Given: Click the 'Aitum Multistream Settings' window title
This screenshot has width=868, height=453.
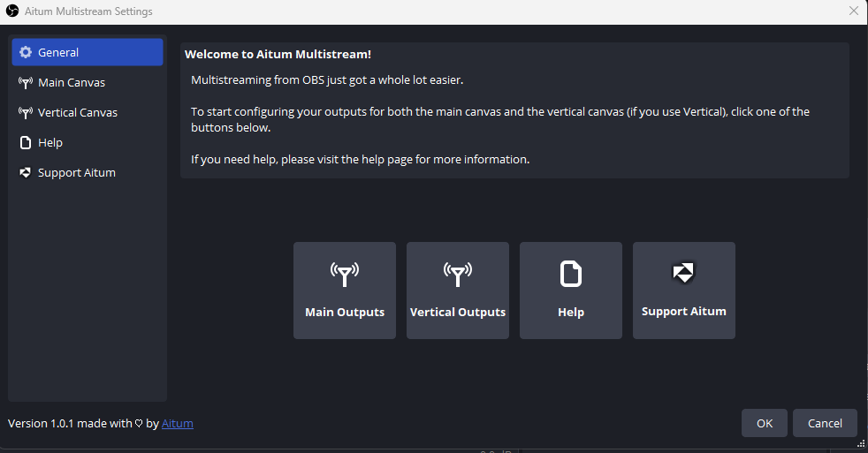Looking at the screenshot, I should pos(88,11).
